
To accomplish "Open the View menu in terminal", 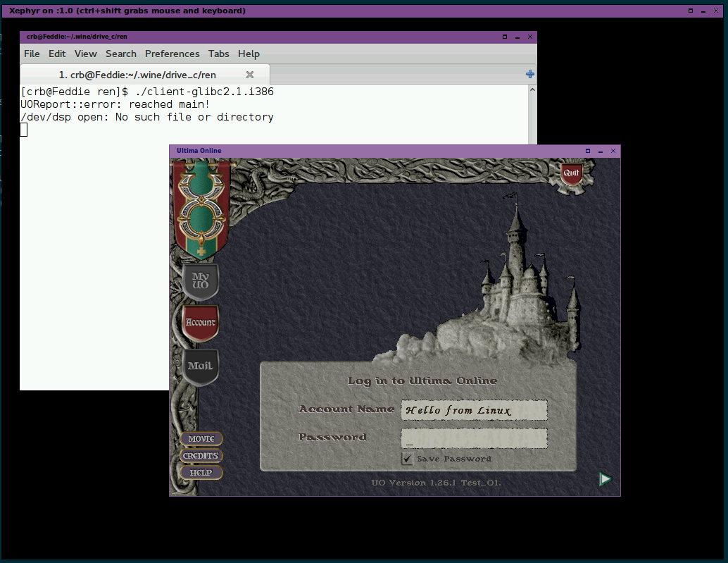I will (x=86, y=54).
